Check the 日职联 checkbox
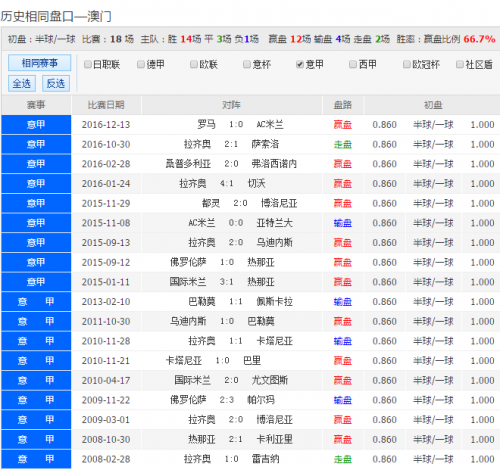 coord(88,64)
